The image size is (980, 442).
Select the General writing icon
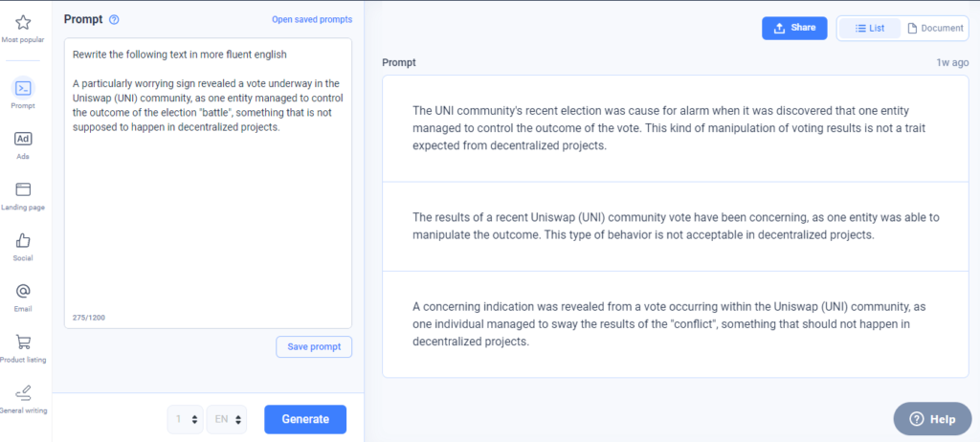tap(23, 393)
